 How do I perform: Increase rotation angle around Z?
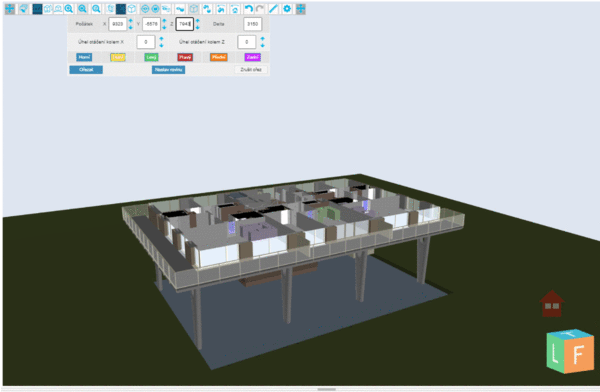coord(262,39)
